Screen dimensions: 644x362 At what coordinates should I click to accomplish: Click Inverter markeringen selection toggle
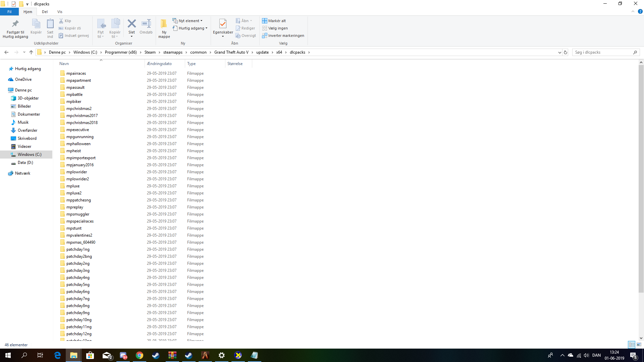pos(283,36)
